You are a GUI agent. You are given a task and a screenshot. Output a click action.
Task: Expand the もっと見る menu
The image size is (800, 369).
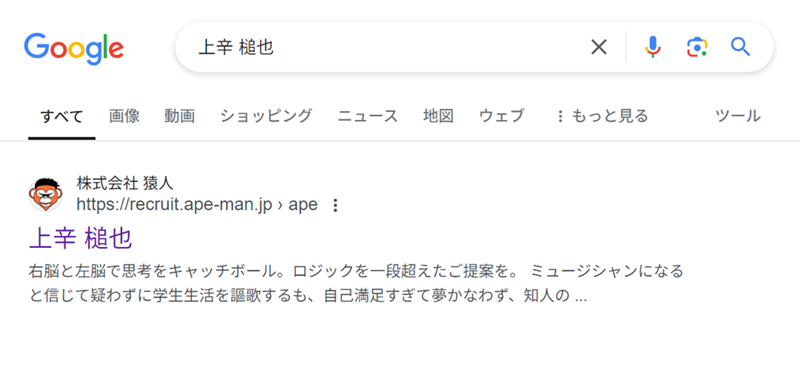[x=602, y=116]
